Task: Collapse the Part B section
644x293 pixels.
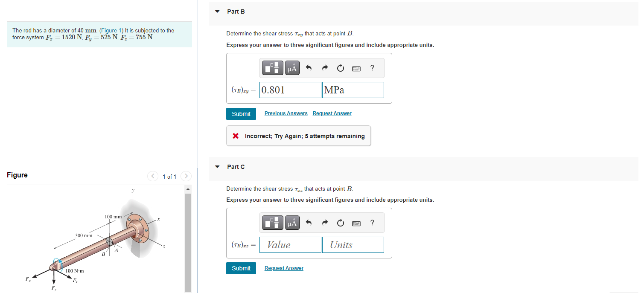Action: pyautogui.click(x=218, y=12)
